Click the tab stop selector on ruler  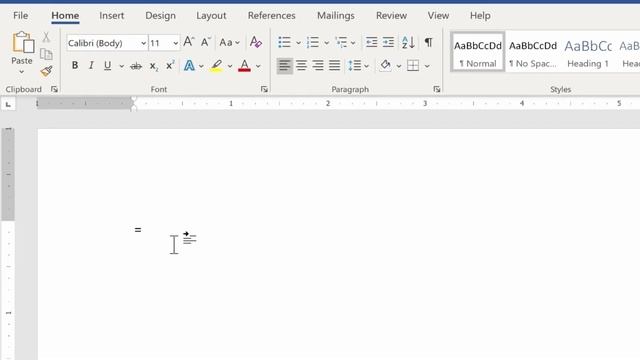coord(8,105)
